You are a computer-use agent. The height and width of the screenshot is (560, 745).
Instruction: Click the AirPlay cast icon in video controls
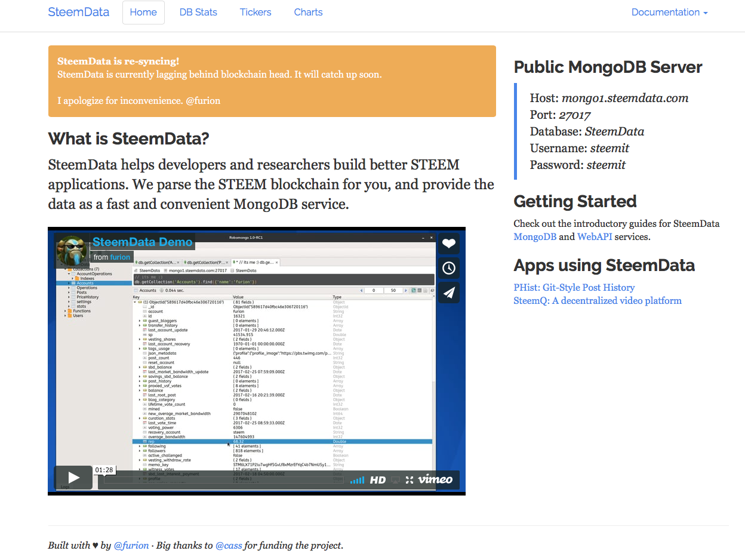pyautogui.click(x=395, y=480)
